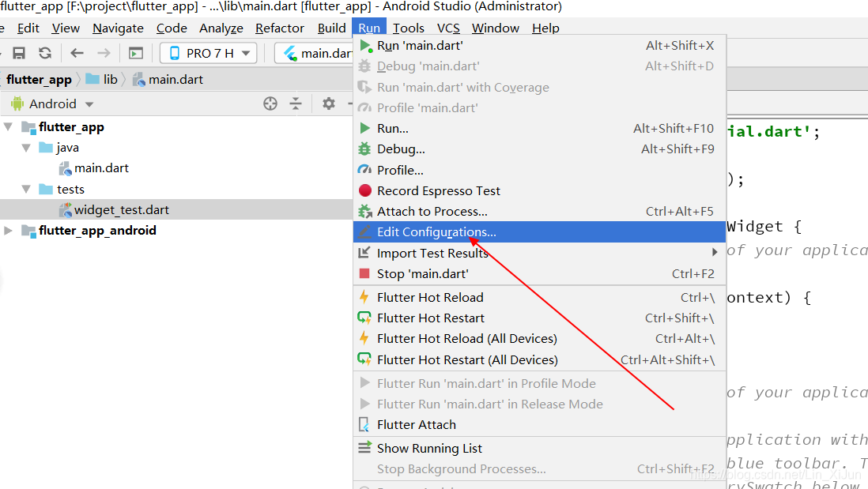Open the Analyze menu
Image resolution: width=868 pixels, height=489 pixels.
click(221, 28)
